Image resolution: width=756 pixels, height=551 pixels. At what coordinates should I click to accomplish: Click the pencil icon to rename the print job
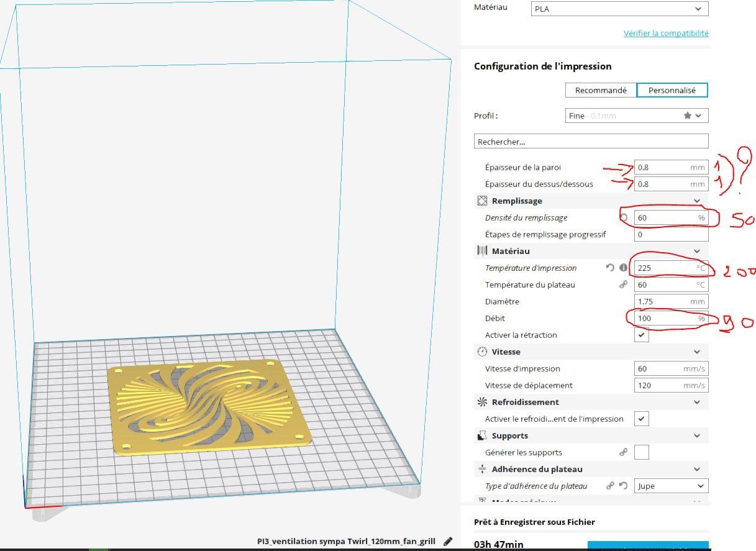pyautogui.click(x=448, y=541)
